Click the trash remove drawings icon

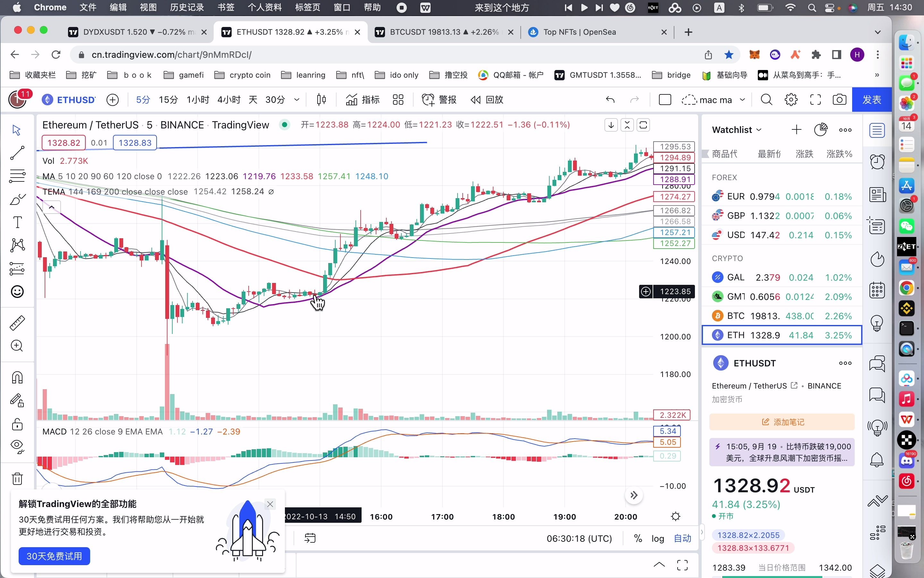pos(17,478)
